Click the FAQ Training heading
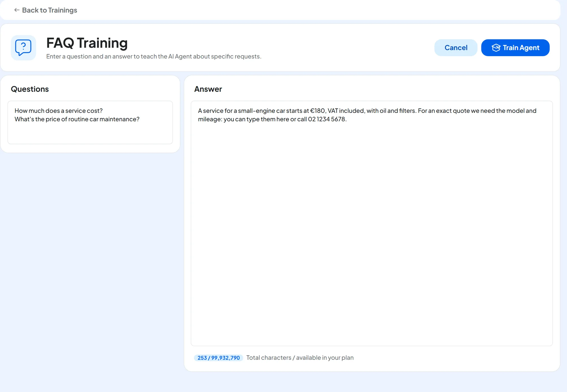The image size is (567, 392). pos(87,43)
